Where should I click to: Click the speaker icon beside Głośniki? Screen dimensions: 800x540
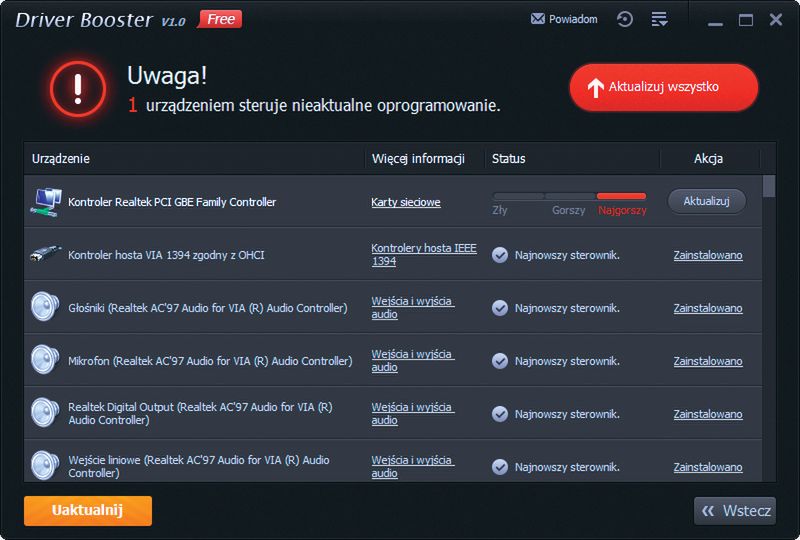pos(45,307)
